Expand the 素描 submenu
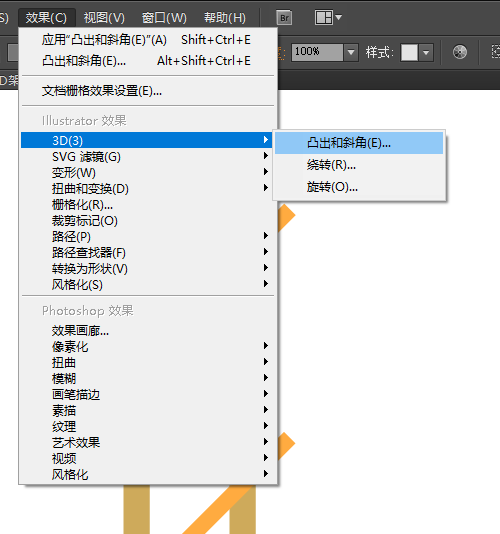The width and height of the screenshot is (500, 534). [146, 410]
